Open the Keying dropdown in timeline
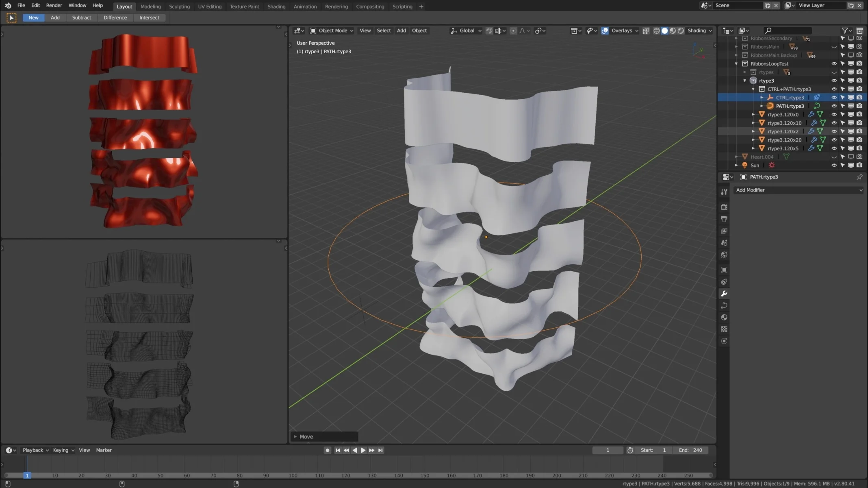 pos(64,450)
